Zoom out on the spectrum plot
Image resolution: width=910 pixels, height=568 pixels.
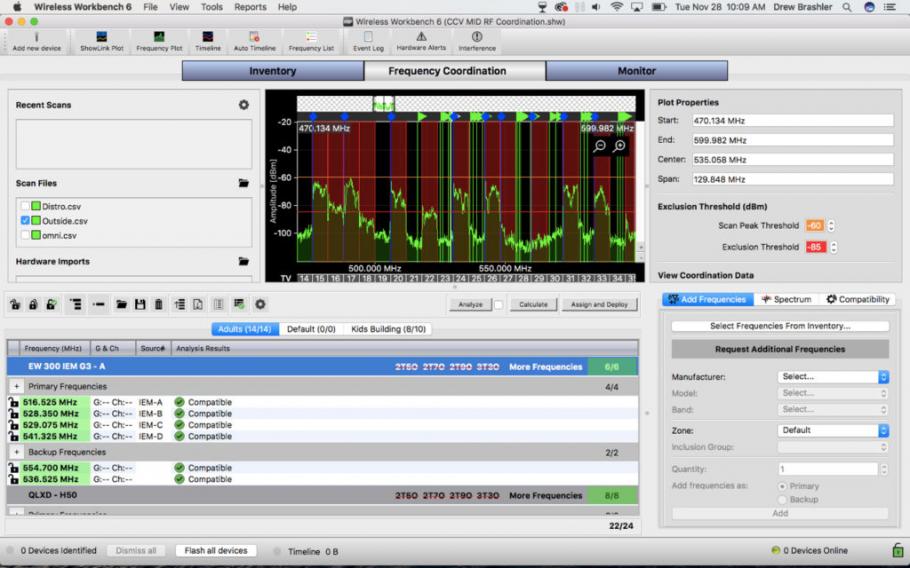[600, 146]
